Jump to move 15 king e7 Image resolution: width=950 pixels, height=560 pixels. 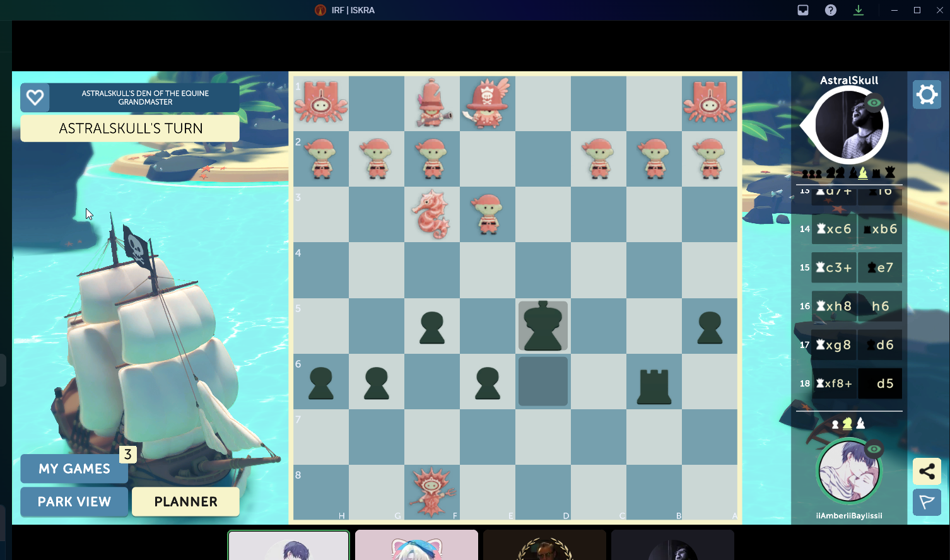(880, 267)
